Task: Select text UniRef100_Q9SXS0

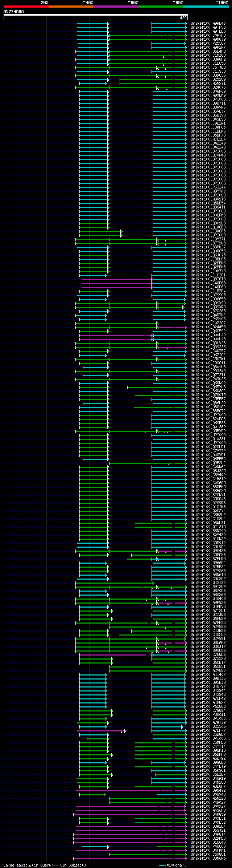Action: 208,303
